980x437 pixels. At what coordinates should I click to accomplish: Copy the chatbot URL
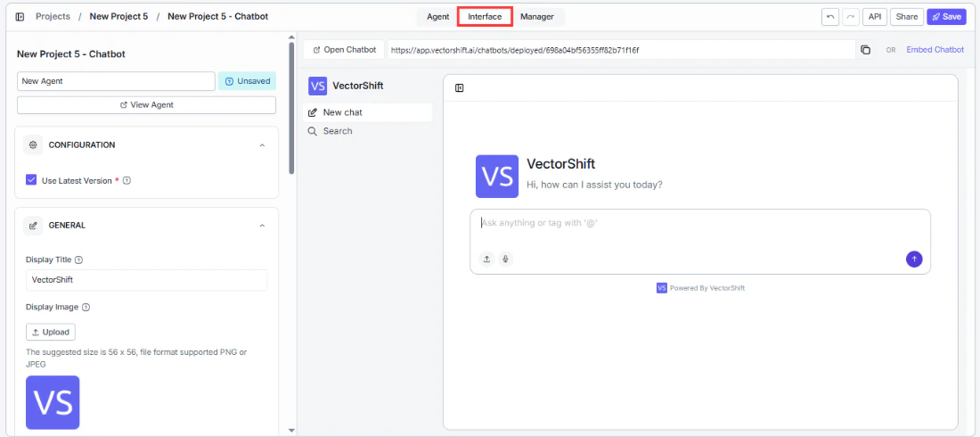tap(866, 50)
